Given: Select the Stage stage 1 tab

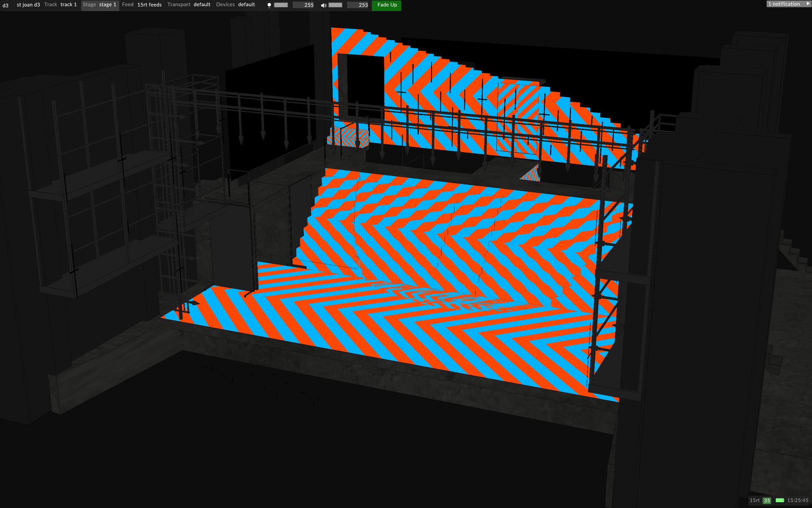Looking at the screenshot, I should 100,5.
